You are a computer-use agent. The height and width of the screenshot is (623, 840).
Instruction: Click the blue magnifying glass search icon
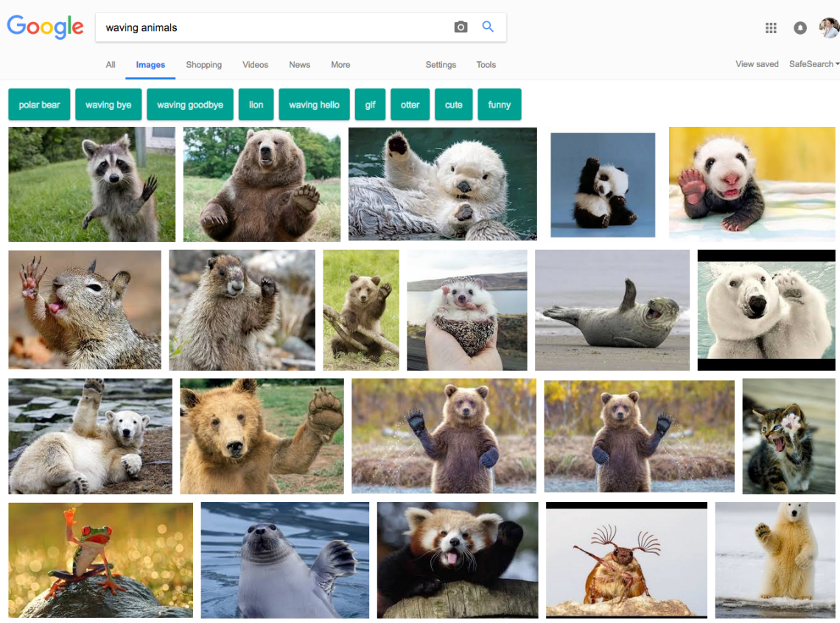click(x=488, y=27)
